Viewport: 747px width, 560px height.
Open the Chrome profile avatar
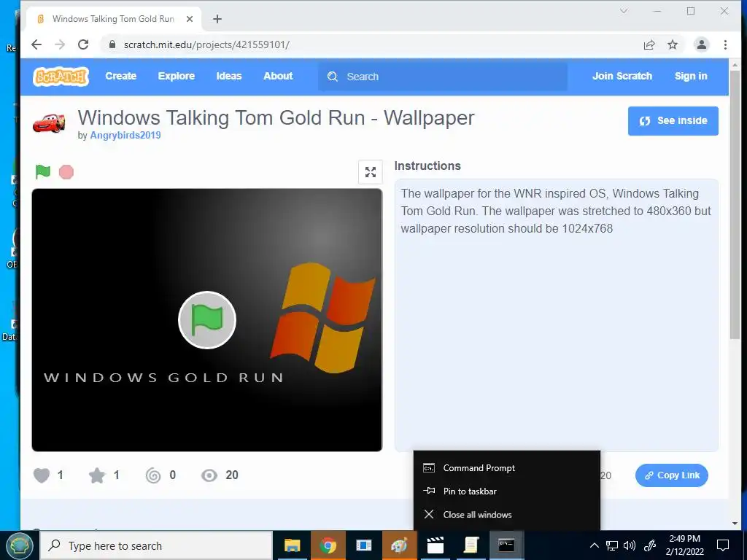point(701,44)
